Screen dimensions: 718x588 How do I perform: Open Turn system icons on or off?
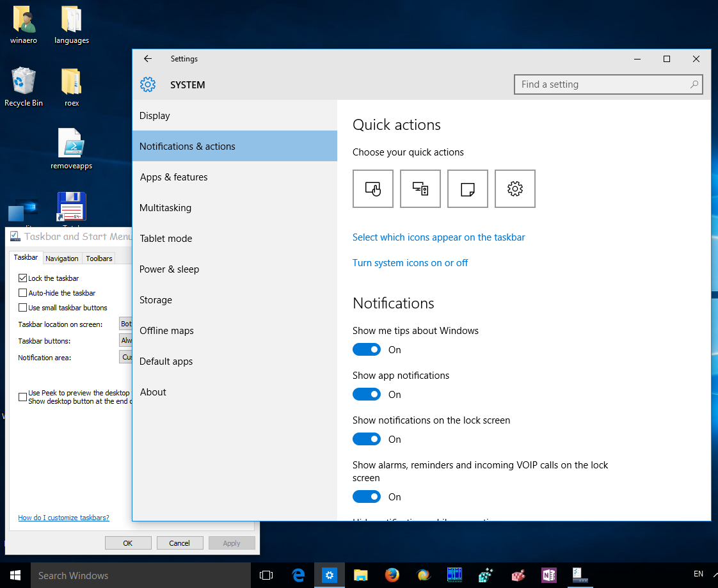pyautogui.click(x=410, y=263)
